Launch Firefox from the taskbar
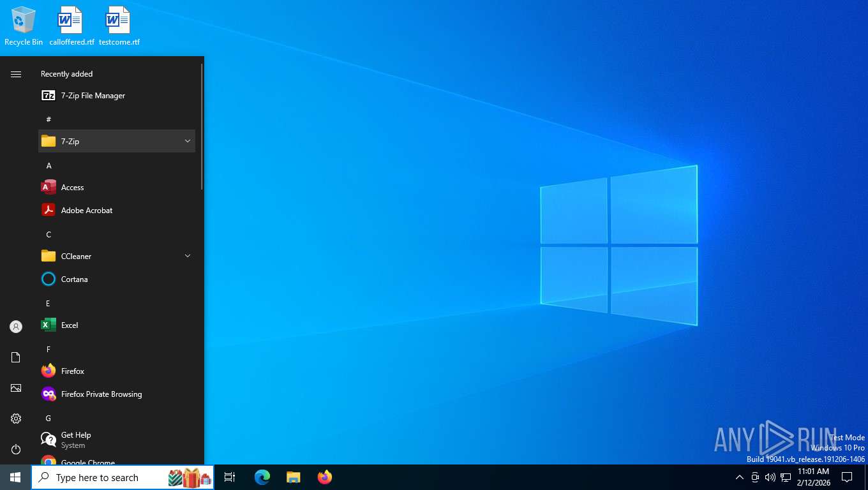The width and height of the screenshot is (868, 490). (x=325, y=477)
